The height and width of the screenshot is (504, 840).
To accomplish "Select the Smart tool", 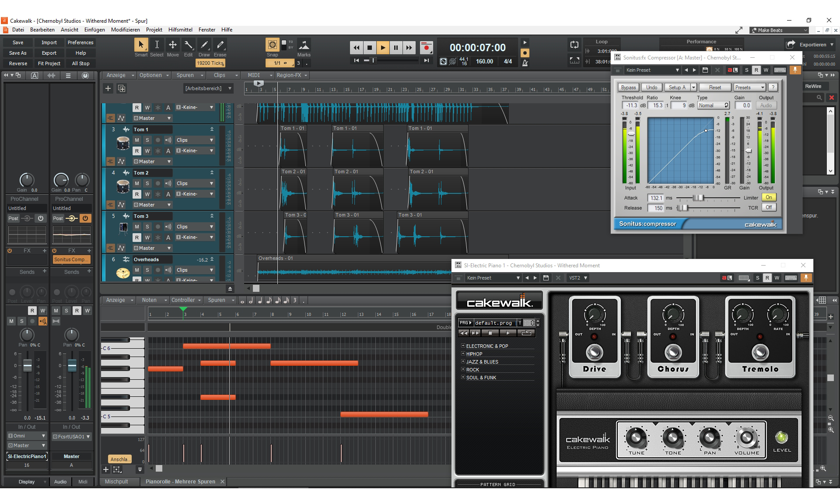I will click(x=141, y=45).
